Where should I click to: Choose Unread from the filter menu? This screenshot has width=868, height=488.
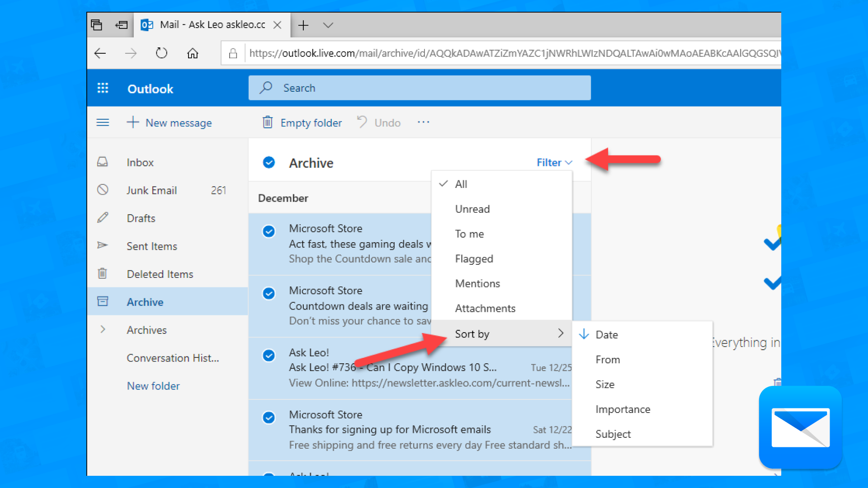tap(472, 209)
